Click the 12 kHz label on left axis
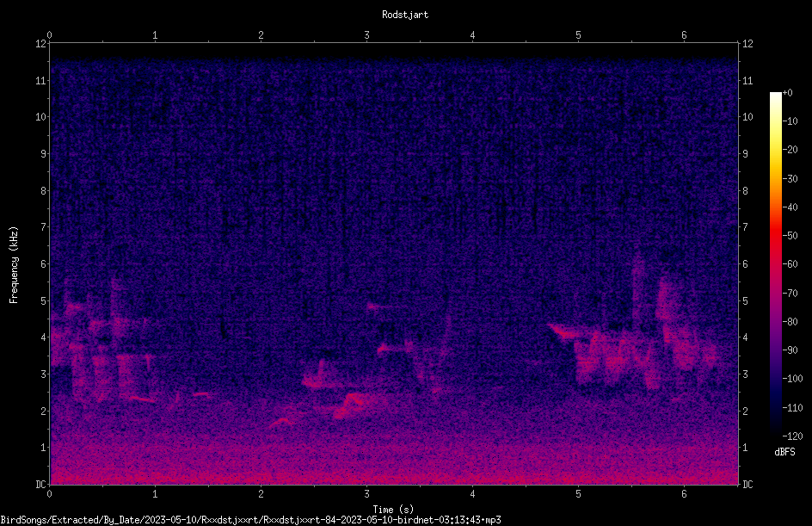This screenshot has width=812, height=526. click(41, 44)
